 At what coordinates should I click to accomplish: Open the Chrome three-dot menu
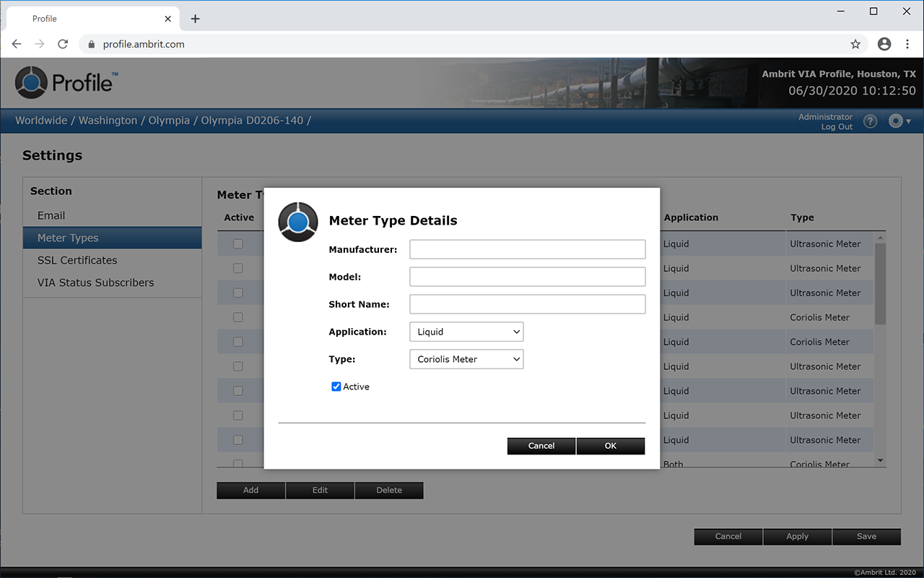[907, 44]
